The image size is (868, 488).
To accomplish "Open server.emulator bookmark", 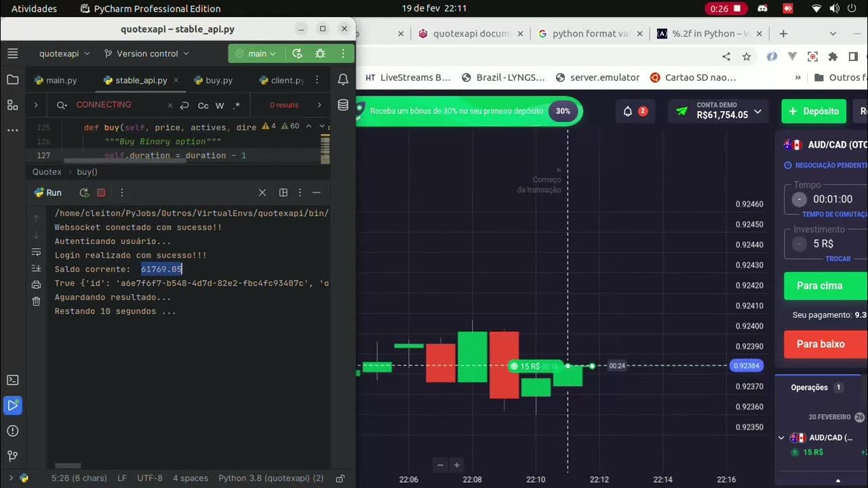I will (597, 77).
